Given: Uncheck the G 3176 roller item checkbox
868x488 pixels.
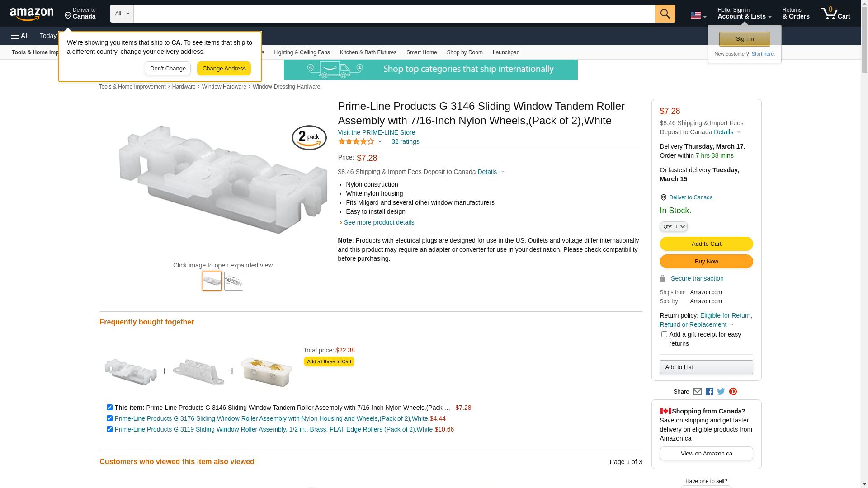Looking at the screenshot, I should point(109,418).
